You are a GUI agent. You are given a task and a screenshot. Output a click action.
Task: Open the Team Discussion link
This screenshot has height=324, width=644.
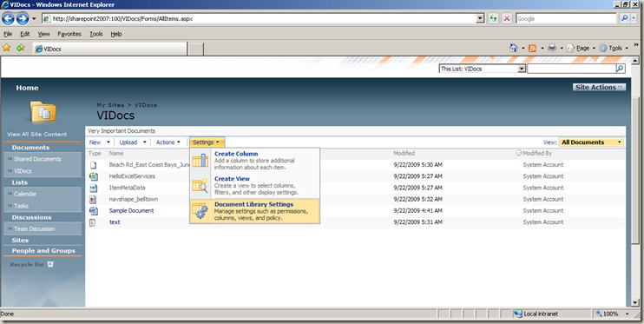pos(34,229)
